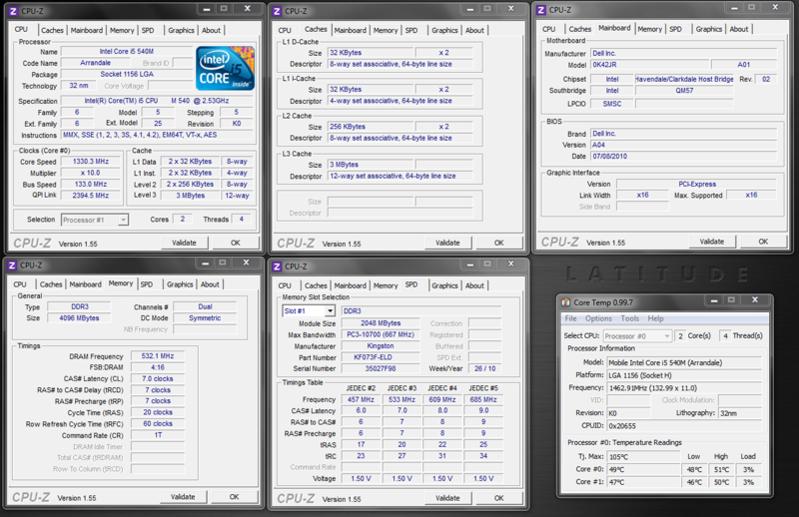Expand the Slot #1 memory slot dropdown
799x517 pixels.
point(308,311)
